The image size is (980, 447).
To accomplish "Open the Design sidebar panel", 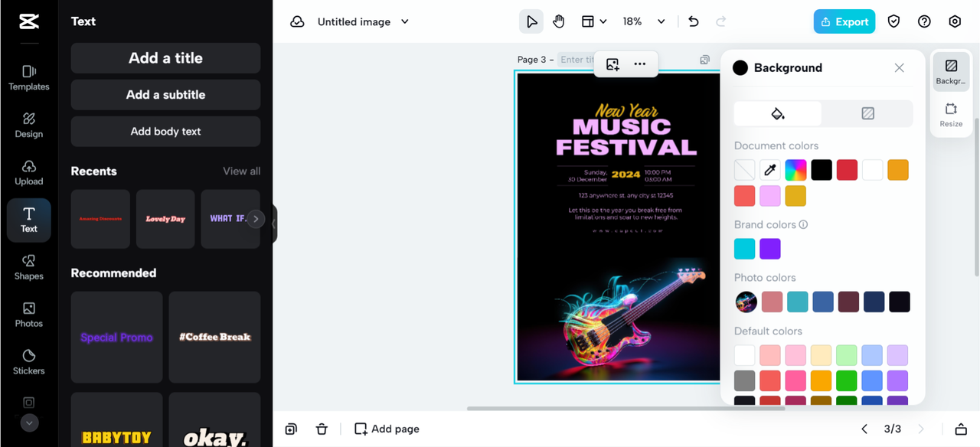I will (x=29, y=126).
